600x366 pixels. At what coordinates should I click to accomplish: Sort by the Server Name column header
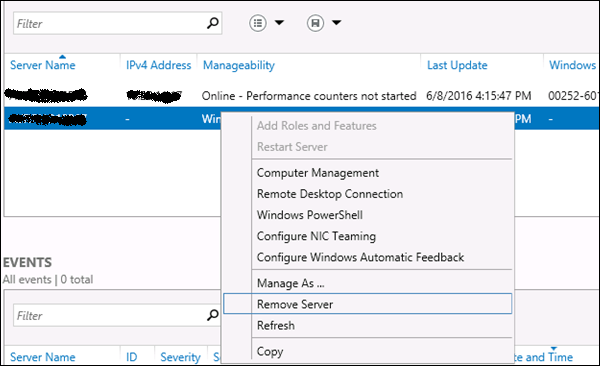pyautogui.click(x=42, y=65)
